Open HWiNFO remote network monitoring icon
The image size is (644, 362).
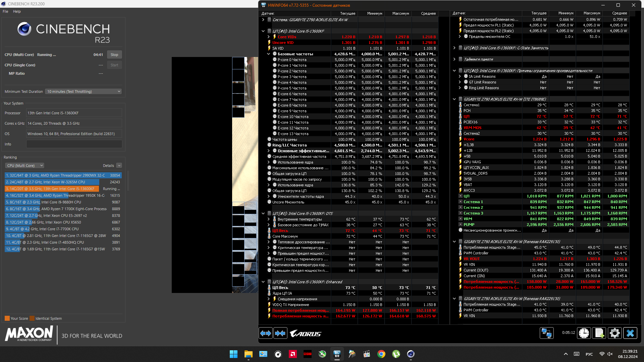tap(546, 333)
